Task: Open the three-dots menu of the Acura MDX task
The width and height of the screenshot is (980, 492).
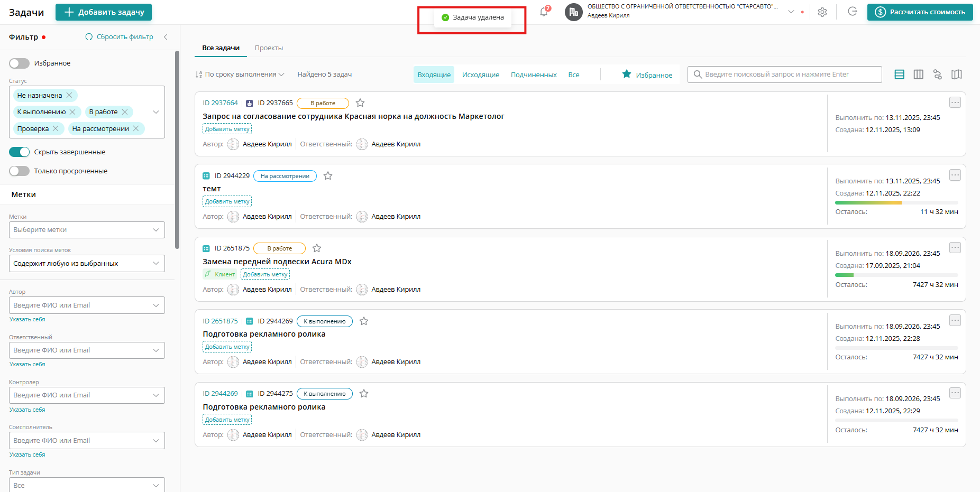Action: [955, 247]
